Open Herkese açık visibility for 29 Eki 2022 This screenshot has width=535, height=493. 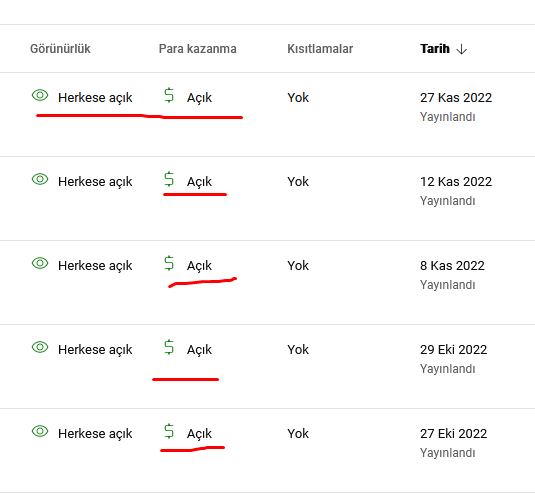click(x=95, y=350)
